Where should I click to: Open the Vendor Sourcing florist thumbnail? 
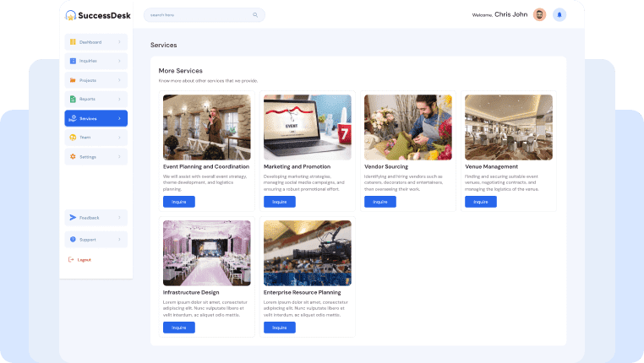407,127
